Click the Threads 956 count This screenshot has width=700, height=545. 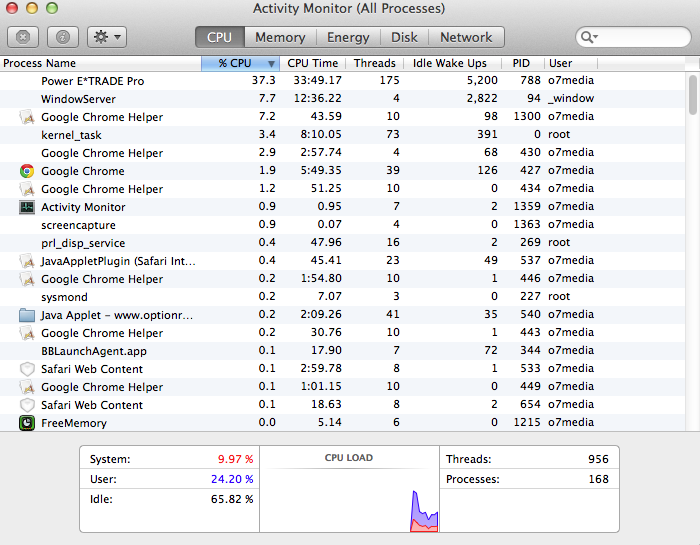(x=598, y=459)
